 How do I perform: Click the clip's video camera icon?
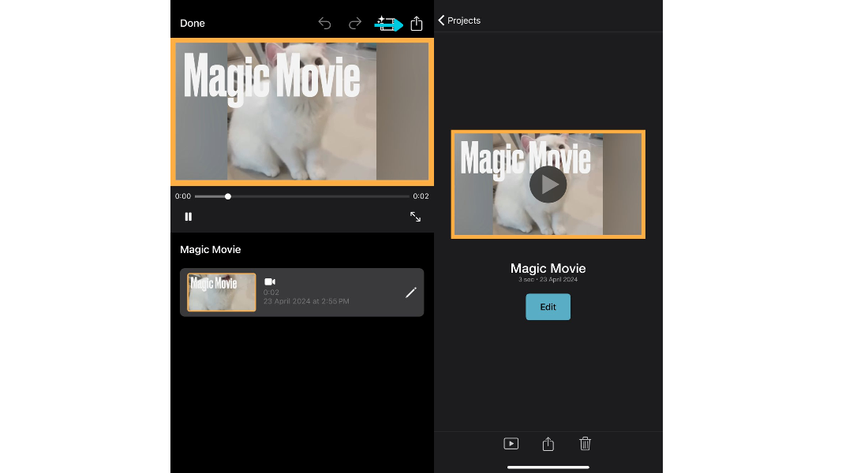tap(270, 281)
